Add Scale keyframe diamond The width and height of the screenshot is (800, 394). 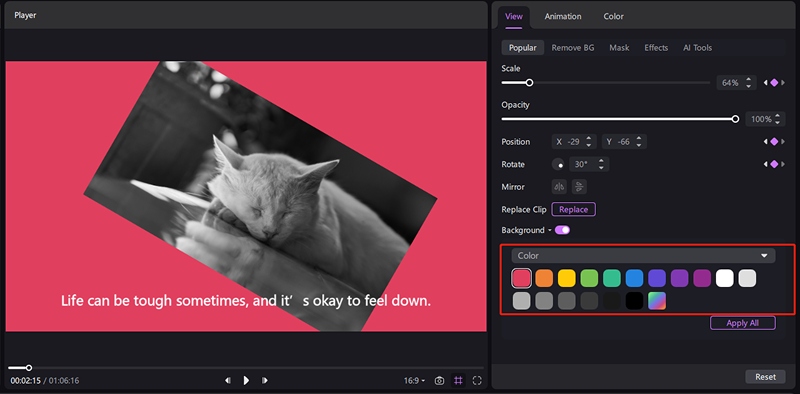click(774, 83)
